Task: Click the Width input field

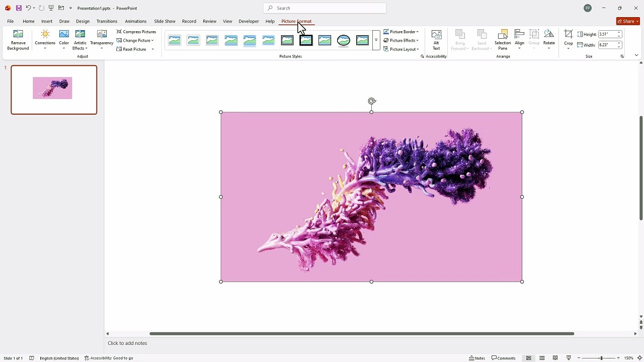Action: click(607, 45)
